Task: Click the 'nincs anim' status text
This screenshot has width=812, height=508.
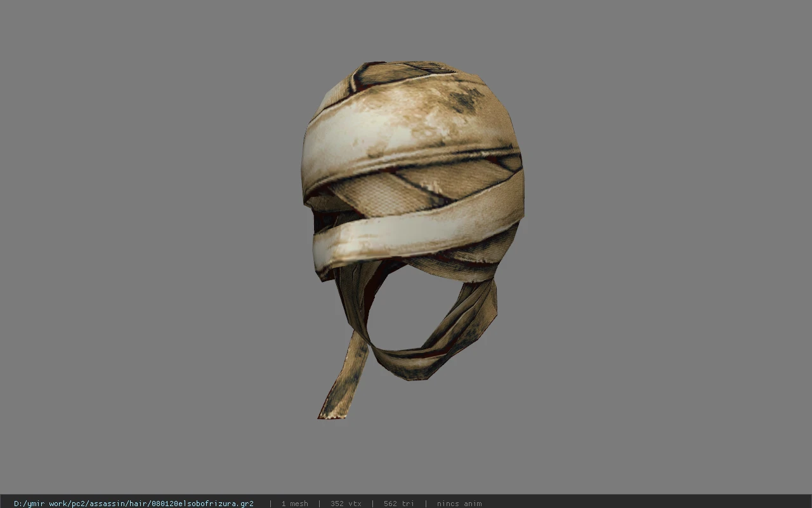Action: 459,504
